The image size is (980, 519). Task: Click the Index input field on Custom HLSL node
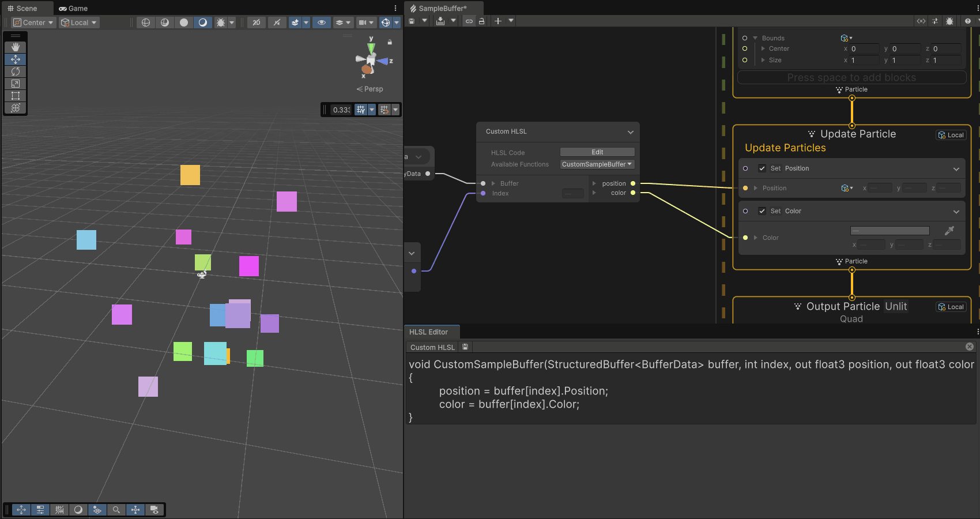click(572, 194)
